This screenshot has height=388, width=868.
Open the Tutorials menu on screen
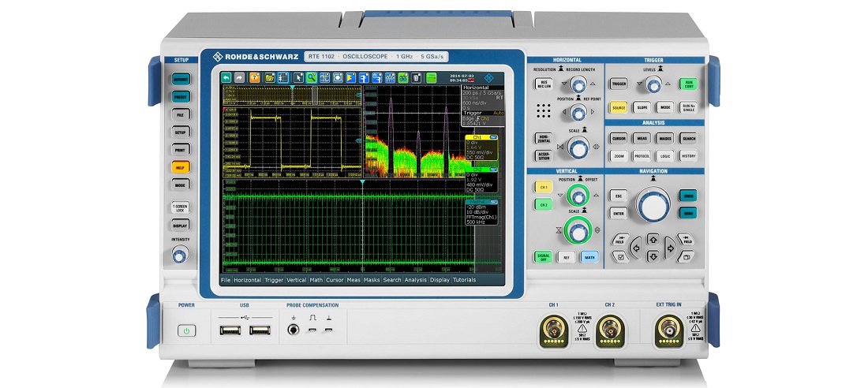tap(465, 280)
